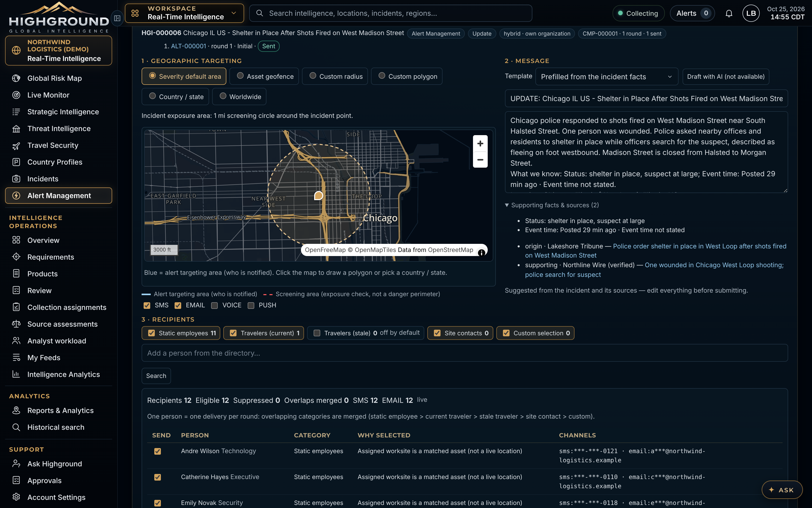
Task: Open the Workspace Real-Time Intelligence dropdown
Action: pyautogui.click(x=184, y=13)
